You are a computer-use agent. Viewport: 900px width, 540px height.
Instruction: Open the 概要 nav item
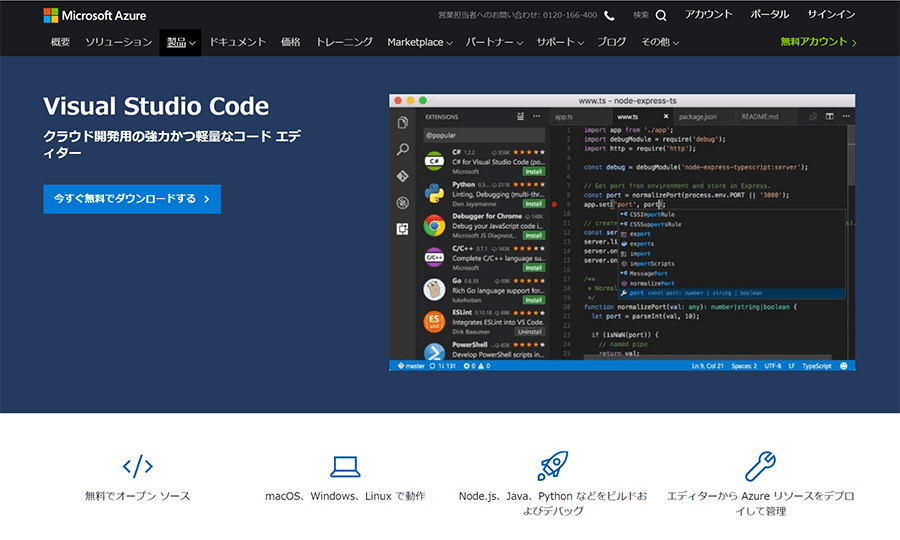[60, 42]
